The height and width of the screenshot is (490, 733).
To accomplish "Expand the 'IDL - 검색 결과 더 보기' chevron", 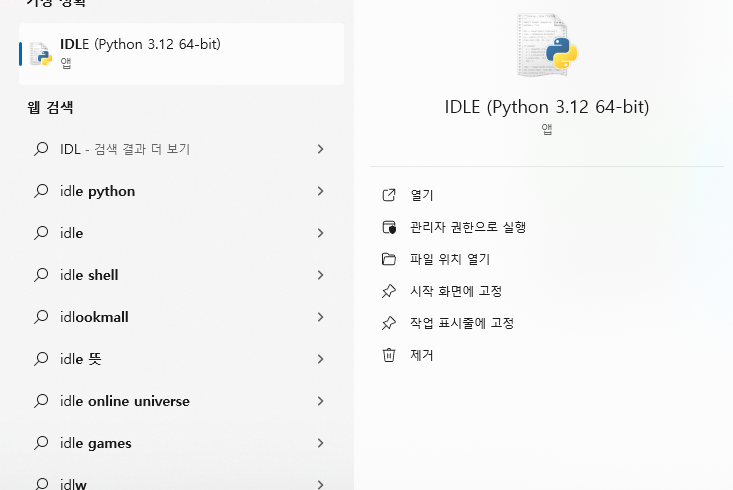I will click(320, 149).
